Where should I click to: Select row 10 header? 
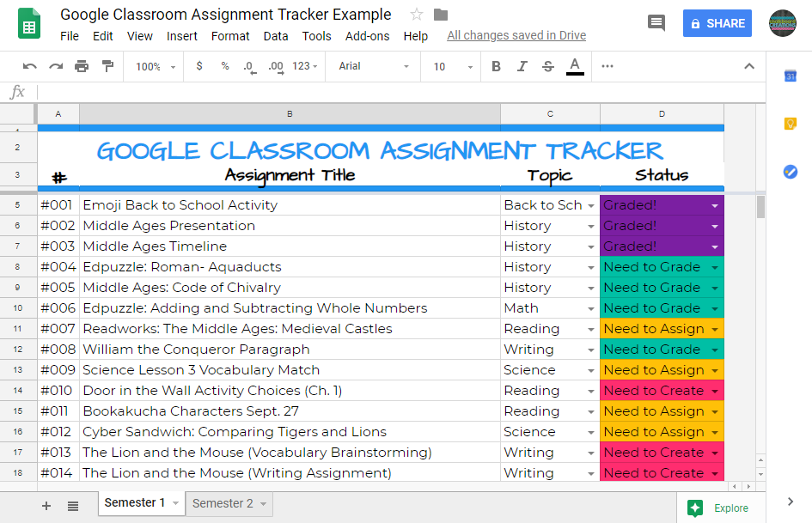[x=18, y=308]
